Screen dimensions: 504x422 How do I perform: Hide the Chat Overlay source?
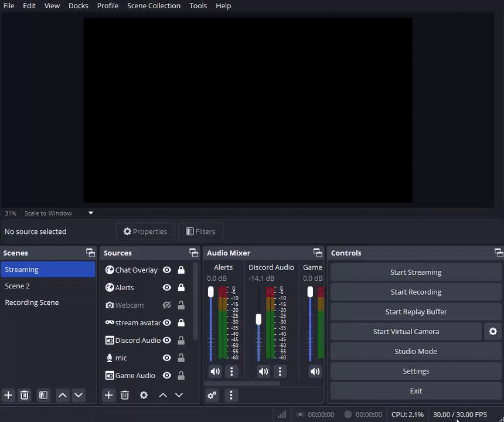coord(167,270)
